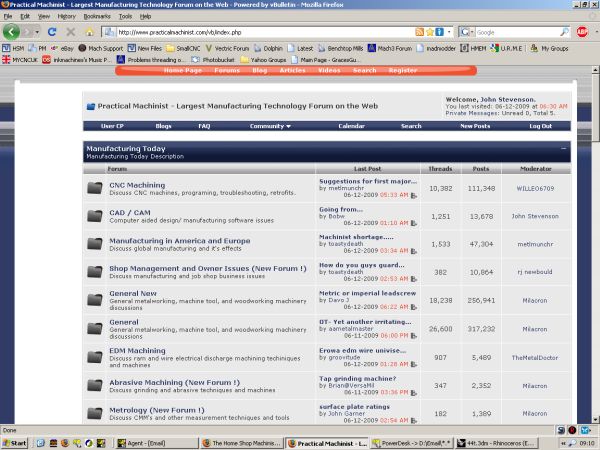Click in the Google search box
Viewport: 600px width, 450px height.
point(517,33)
